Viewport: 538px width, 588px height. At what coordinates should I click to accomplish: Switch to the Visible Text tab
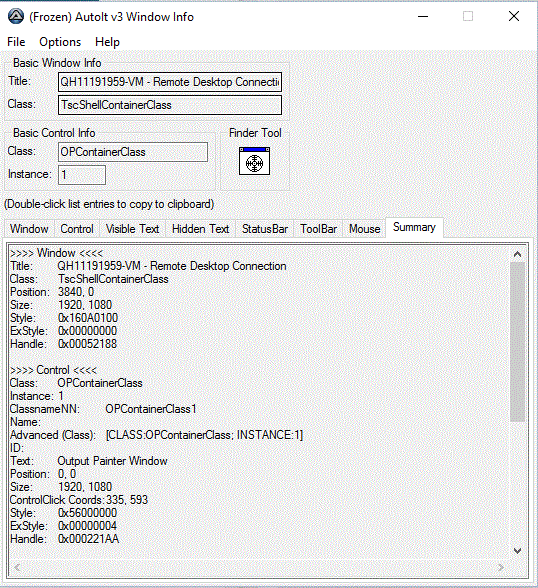(132, 229)
